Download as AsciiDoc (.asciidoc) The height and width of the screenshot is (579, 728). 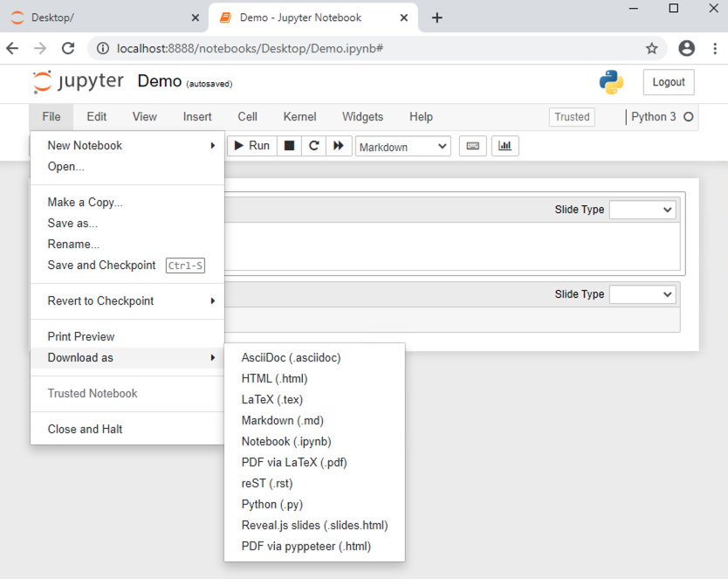(314, 358)
